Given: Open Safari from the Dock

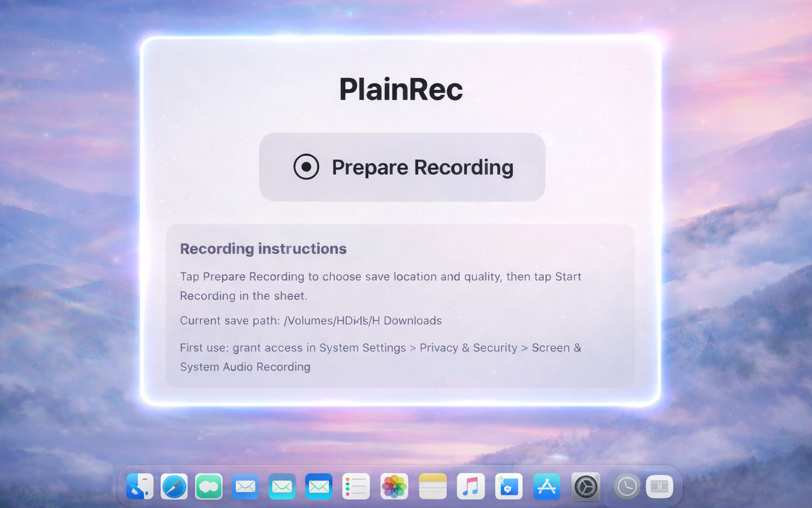Looking at the screenshot, I should click(175, 486).
